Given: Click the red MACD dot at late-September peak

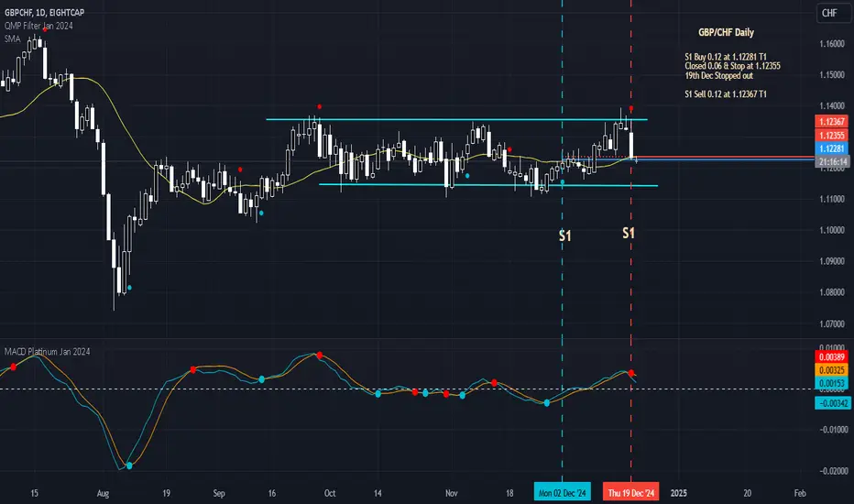Looking at the screenshot, I should (x=320, y=356).
